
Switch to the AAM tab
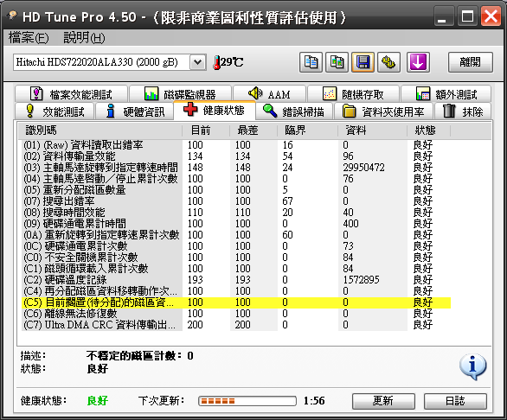coord(269,94)
